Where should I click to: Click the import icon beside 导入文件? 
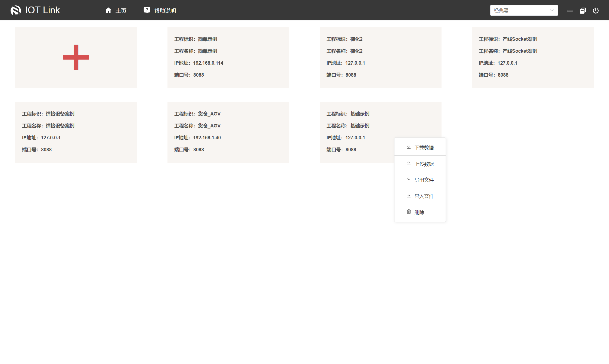click(409, 196)
